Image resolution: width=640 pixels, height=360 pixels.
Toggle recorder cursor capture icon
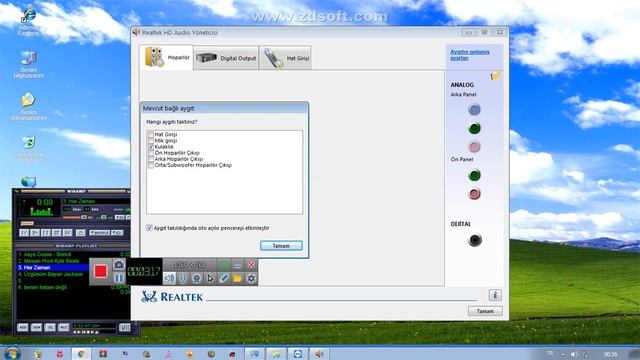tap(210, 278)
